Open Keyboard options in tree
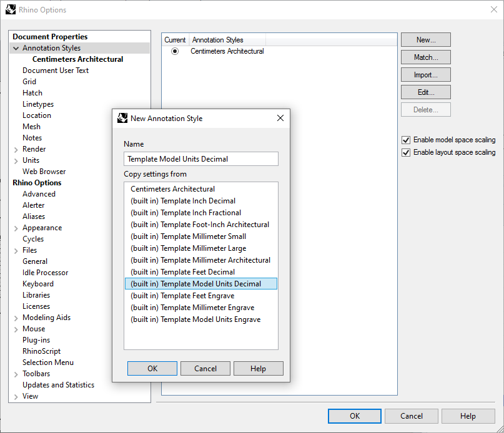The width and height of the screenshot is (504, 433). click(38, 284)
